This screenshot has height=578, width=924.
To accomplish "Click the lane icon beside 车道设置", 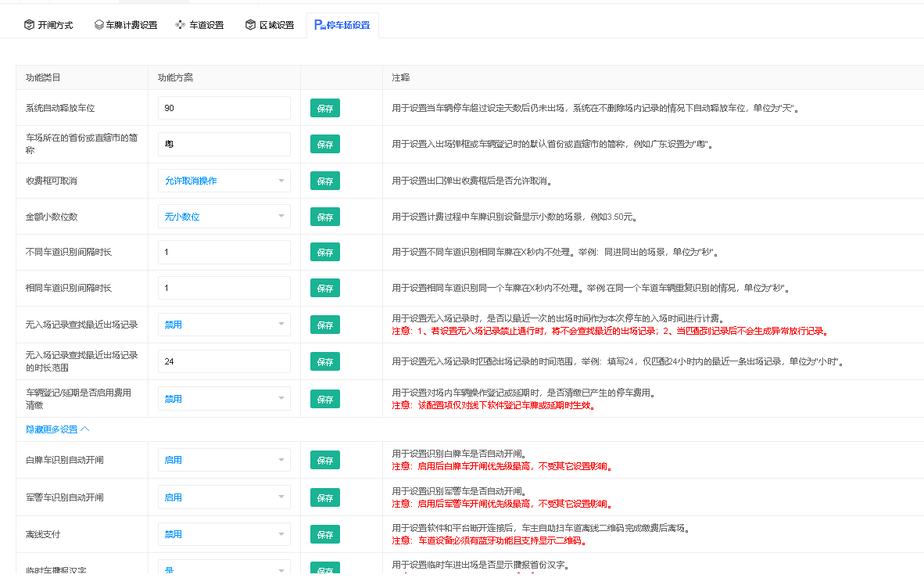I will [x=181, y=25].
